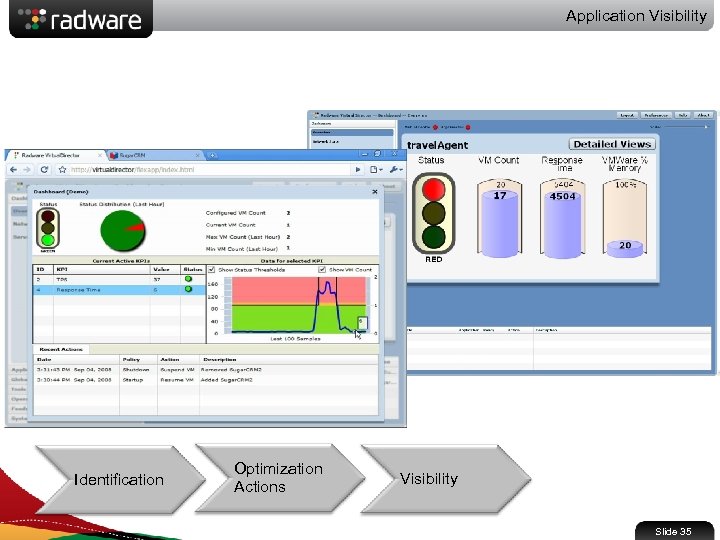Image resolution: width=720 pixels, height=540 pixels.
Task: Open the Recent Actions tab
Action: click(61, 349)
